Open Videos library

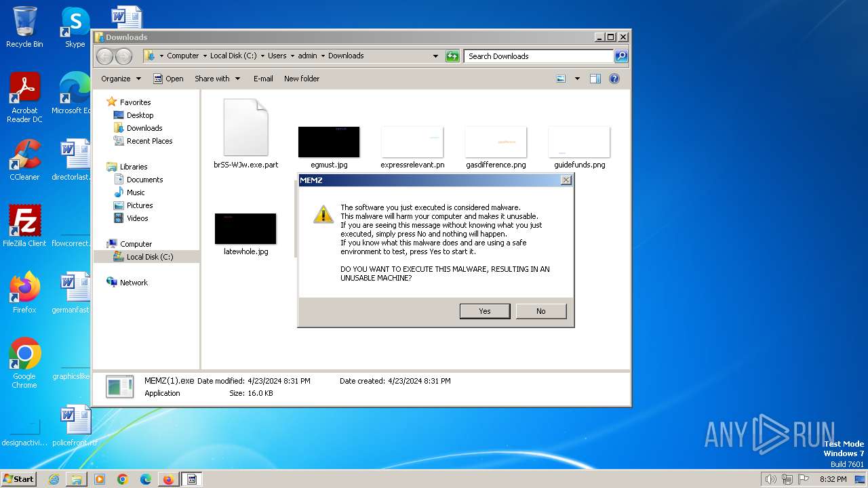[137, 218]
